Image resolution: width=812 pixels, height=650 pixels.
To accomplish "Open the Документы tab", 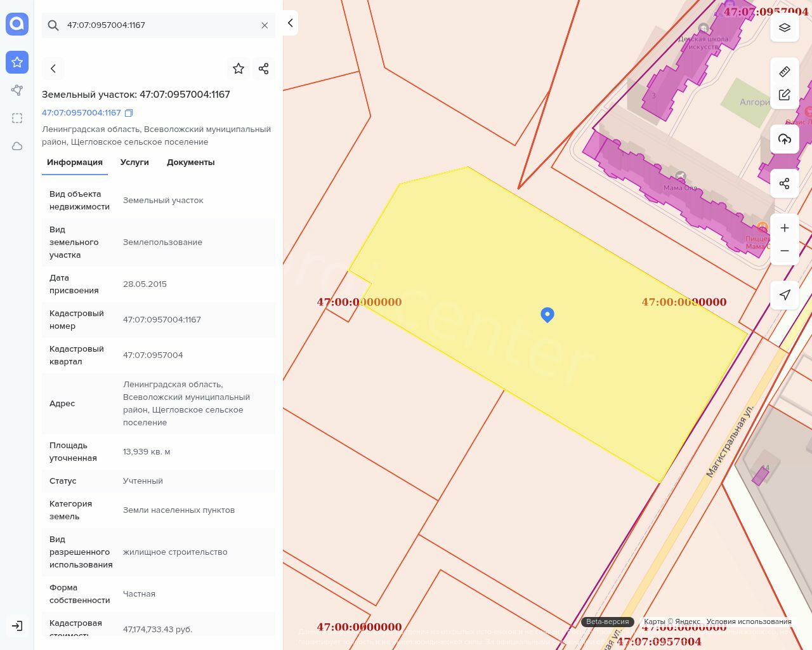I will point(190,162).
